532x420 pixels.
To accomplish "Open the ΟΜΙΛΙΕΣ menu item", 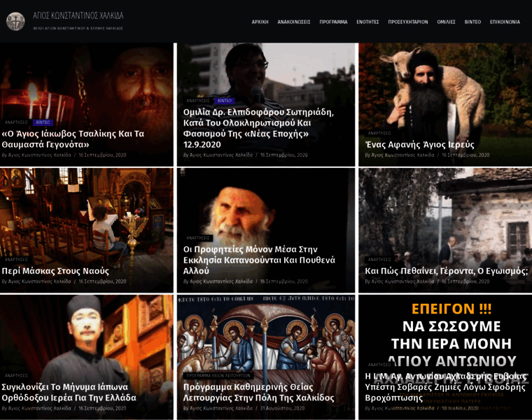I will click(446, 22).
